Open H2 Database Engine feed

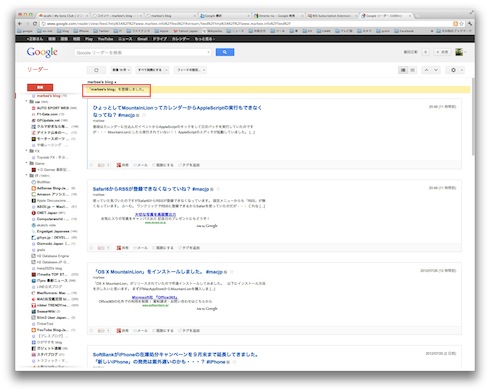[x=50, y=256]
